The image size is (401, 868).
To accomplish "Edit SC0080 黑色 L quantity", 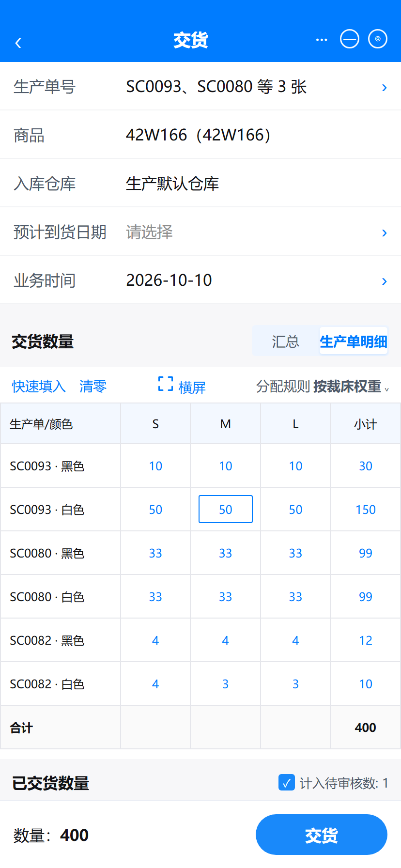I will click(x=295, y=553).
